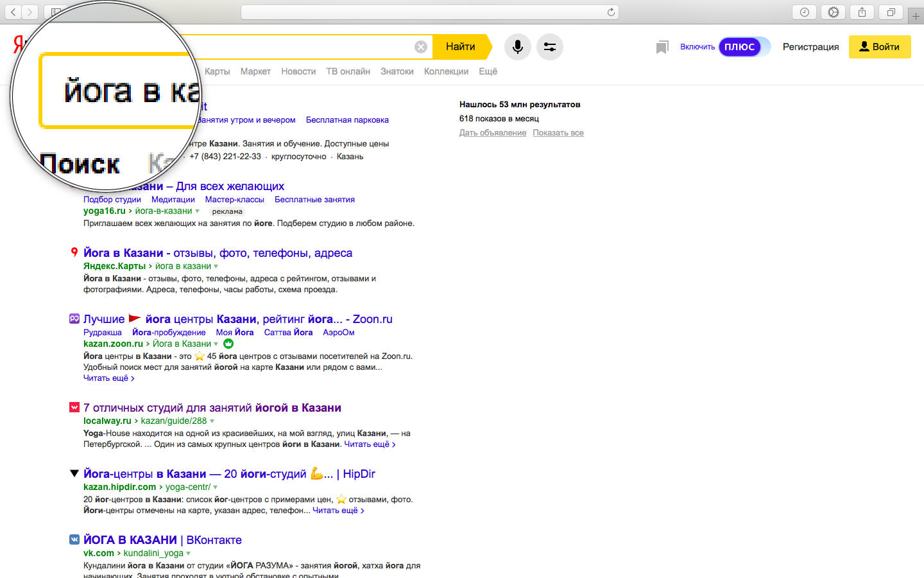Click the localway red favicon
This screenshot has height=578, width=924.
(x=74, y=407)
